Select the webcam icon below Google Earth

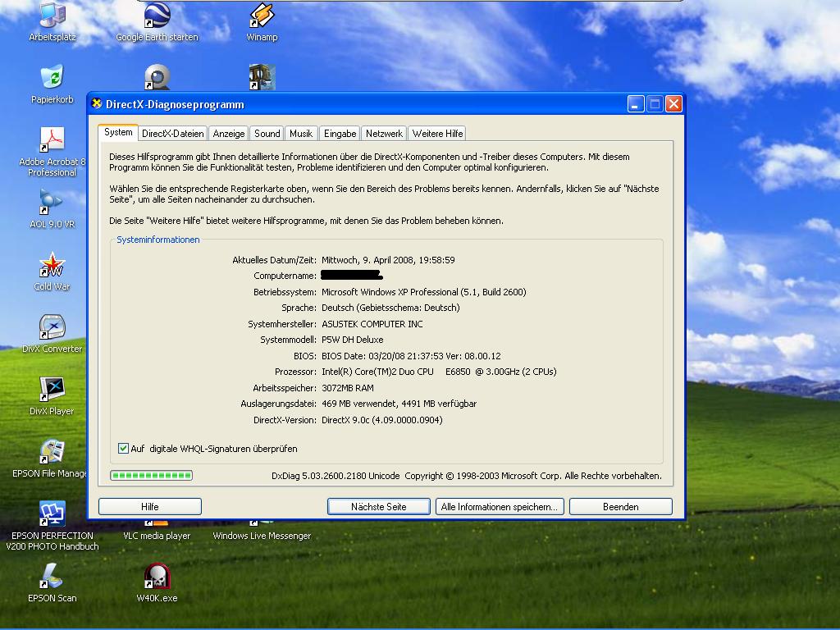pos(157,78)
